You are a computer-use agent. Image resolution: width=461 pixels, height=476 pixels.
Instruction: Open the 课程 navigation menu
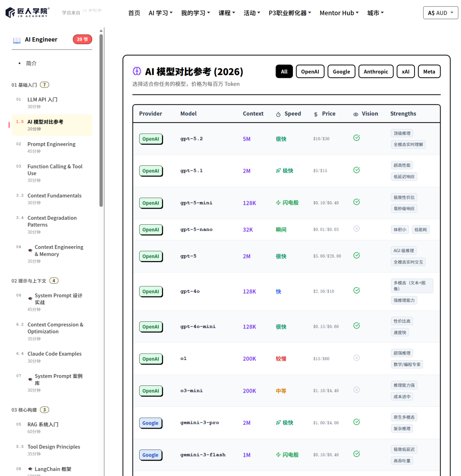pos(227,13)
